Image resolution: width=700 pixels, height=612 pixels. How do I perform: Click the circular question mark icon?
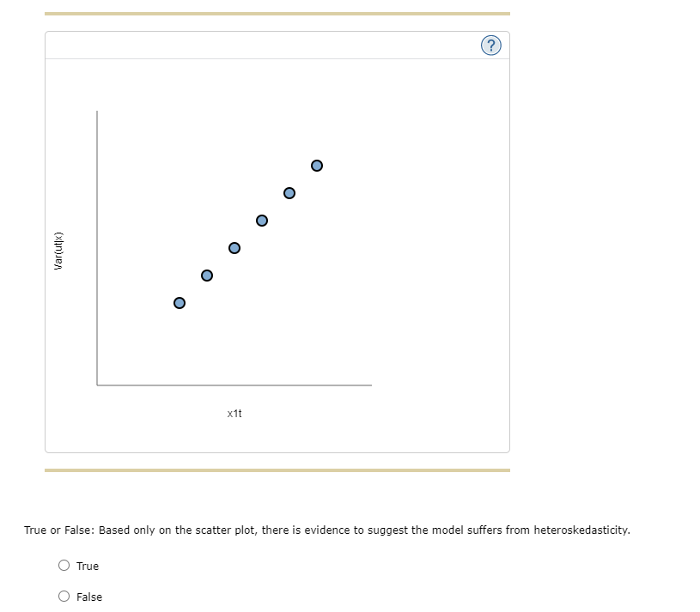tap(490, 45)
